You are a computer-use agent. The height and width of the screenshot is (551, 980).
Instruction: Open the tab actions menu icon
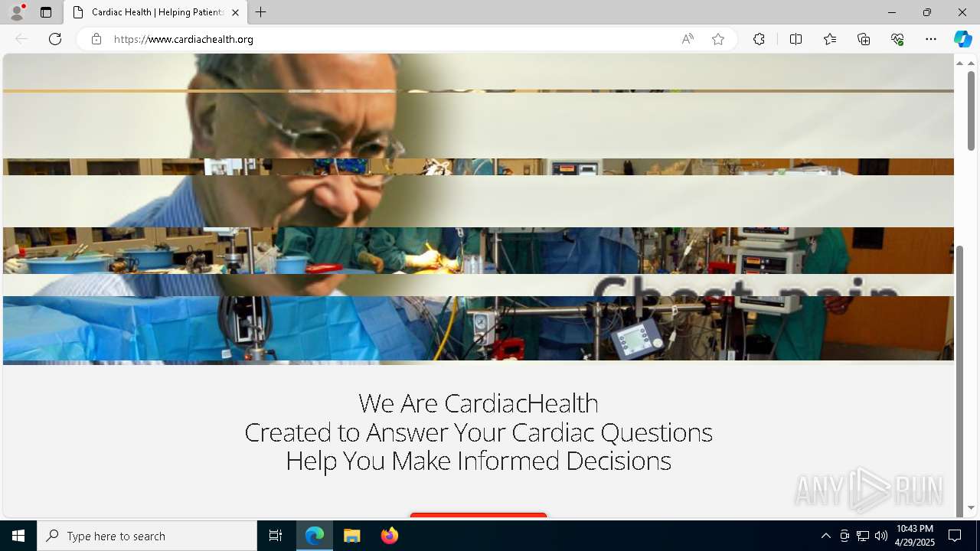tap(46, 12)
